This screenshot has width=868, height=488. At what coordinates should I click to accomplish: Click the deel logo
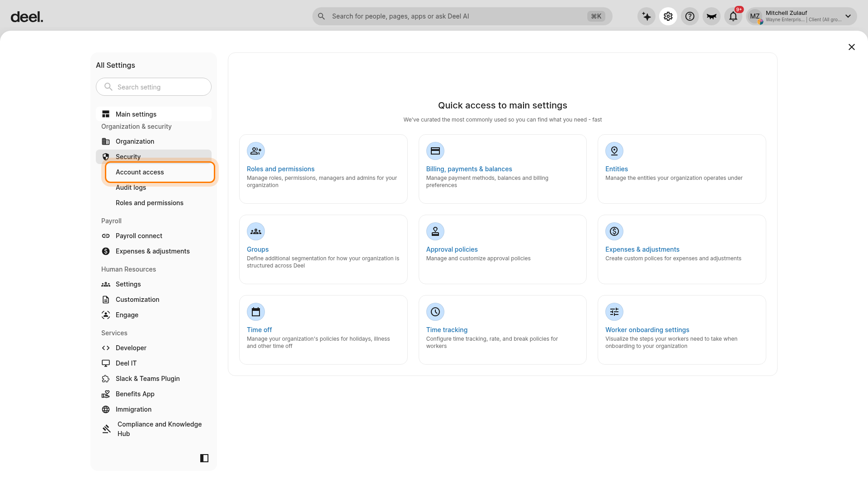(27, 17)
